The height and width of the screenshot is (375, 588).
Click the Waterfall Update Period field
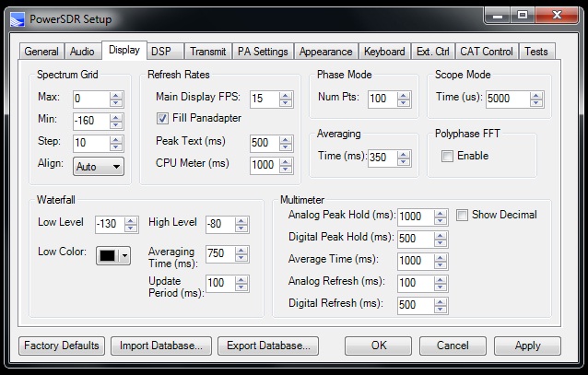[221, 283]
